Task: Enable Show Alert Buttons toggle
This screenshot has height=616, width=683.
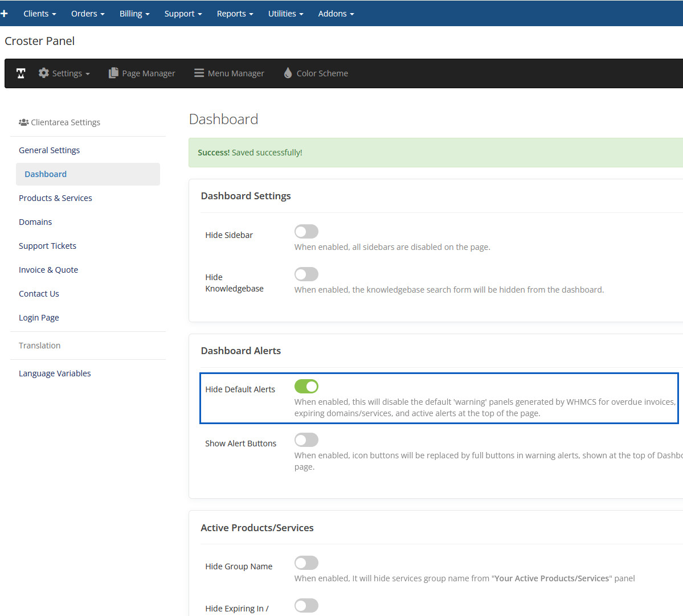Action: (306, 440)
